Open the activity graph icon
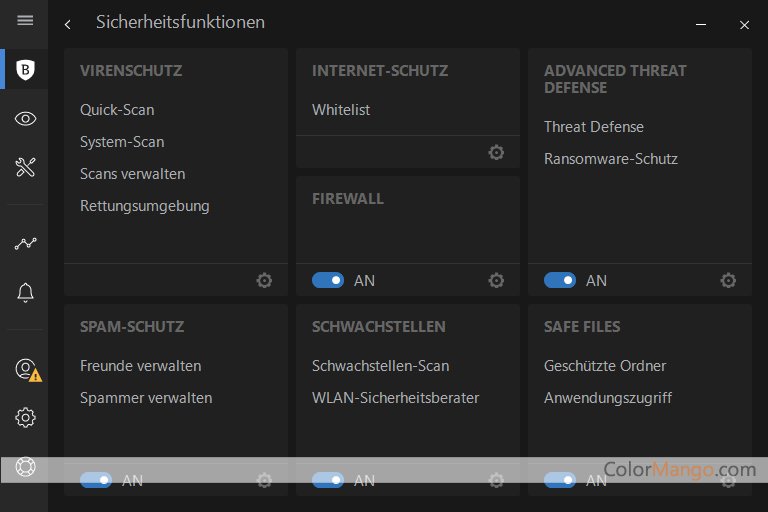Viewport: 768px width, 512px height. pyautogui.click(x=25, y=243)
